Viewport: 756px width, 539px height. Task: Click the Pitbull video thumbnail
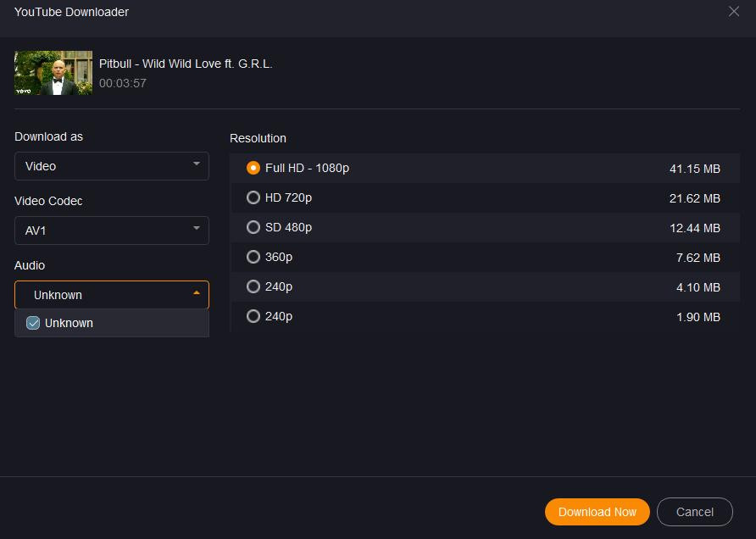tap(53, 73)
